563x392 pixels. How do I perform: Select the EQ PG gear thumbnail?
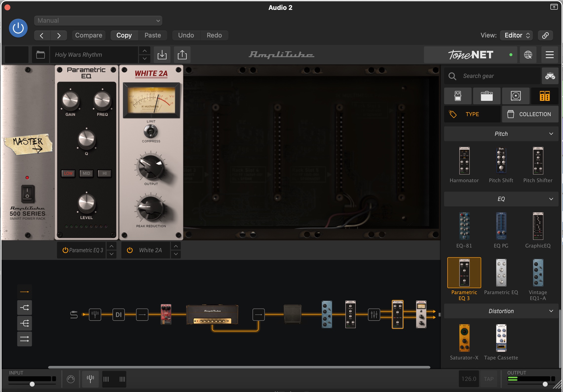[501, 226]
